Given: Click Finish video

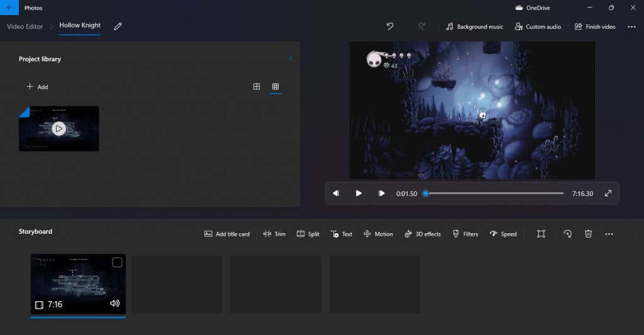Looking at the screenshot, I should [x=595, y=26].
